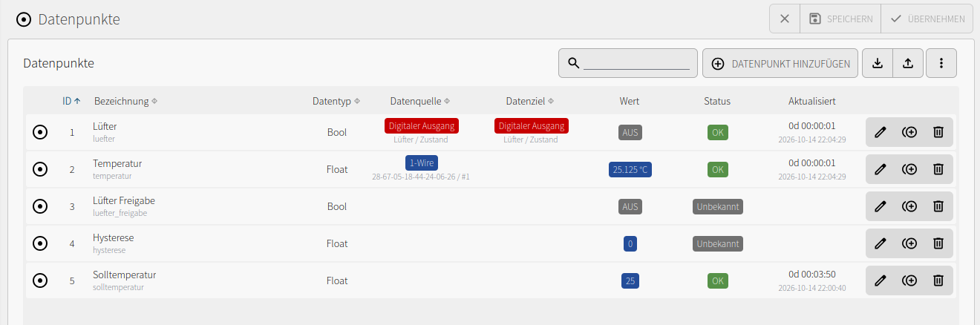Focus the datapoint search field
The image size is (980, 325).
[x=637, y=63]
